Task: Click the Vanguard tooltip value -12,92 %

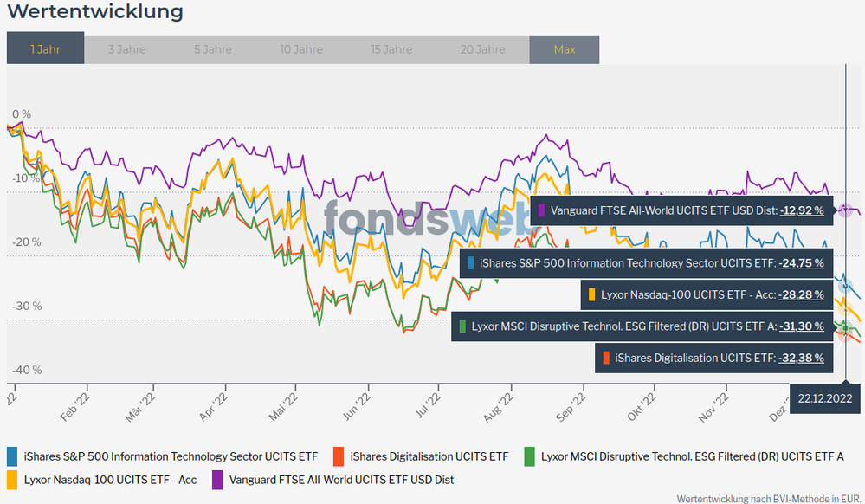Action: [x=801, y=210]
